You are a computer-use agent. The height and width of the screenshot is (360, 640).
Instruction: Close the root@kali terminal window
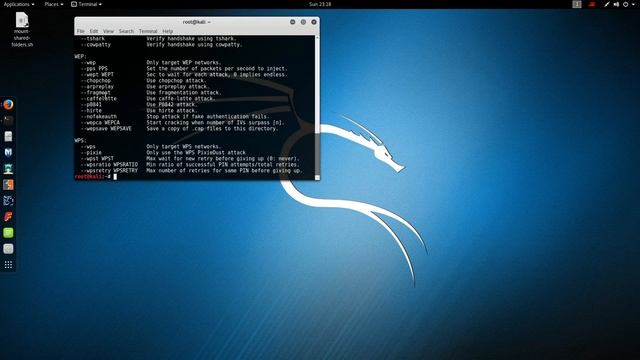(x=314, y=22)
